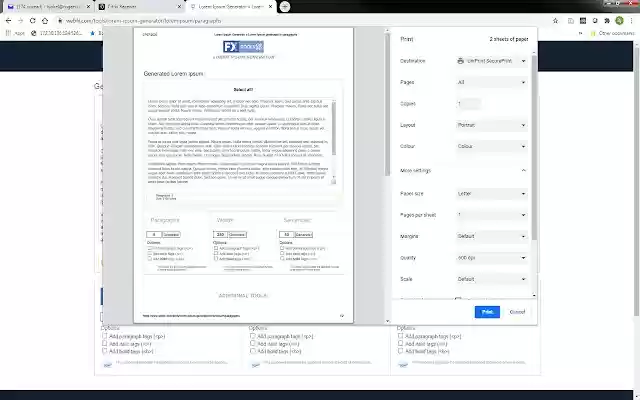
Task: Open the IP address bookmark
Action: coord(57,33)
